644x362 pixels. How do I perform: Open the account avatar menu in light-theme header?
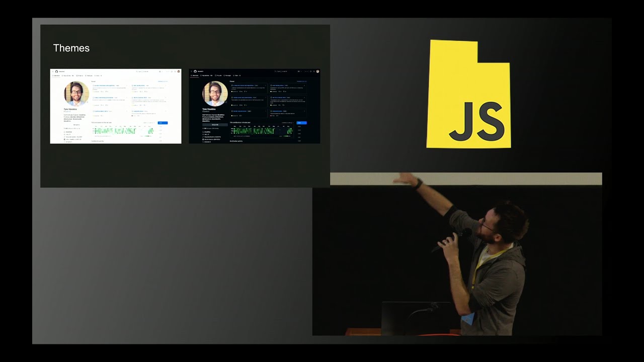pyautogui.click(x=179, y=71)
